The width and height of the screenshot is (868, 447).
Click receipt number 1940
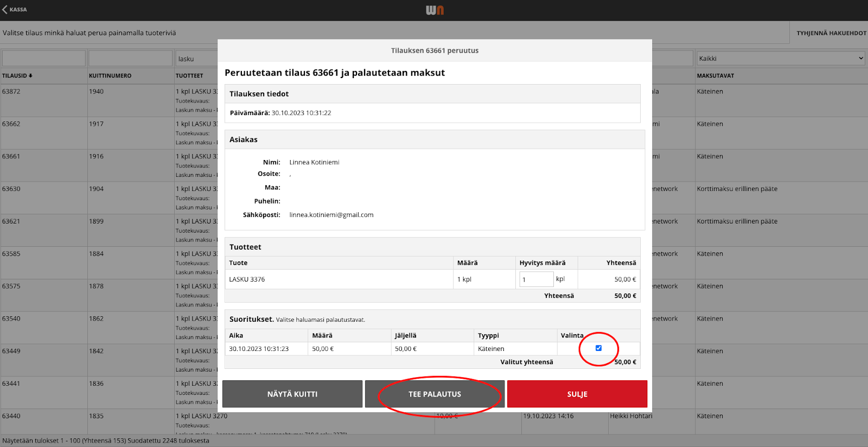click(x=96, y=92)
